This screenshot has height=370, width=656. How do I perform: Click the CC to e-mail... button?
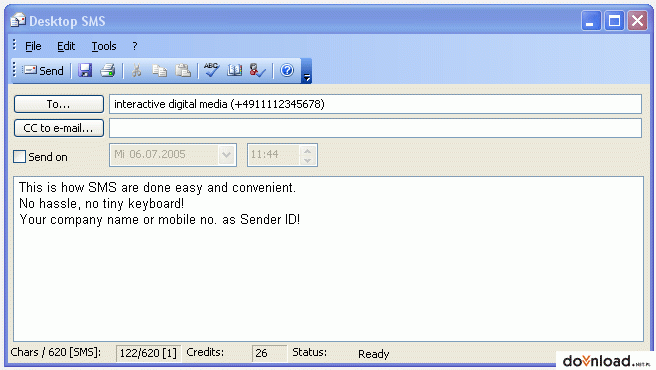point(59,128)
